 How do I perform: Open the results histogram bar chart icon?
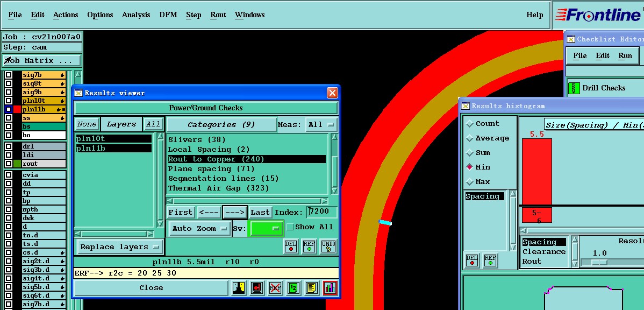coord(330,288)
